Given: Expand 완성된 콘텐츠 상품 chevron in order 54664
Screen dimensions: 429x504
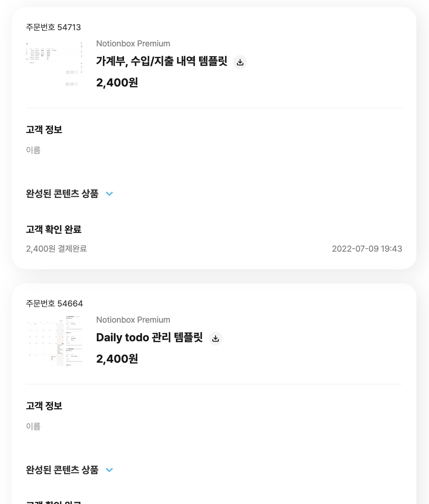Looking at the screenshot, I should tap(110, 470).
